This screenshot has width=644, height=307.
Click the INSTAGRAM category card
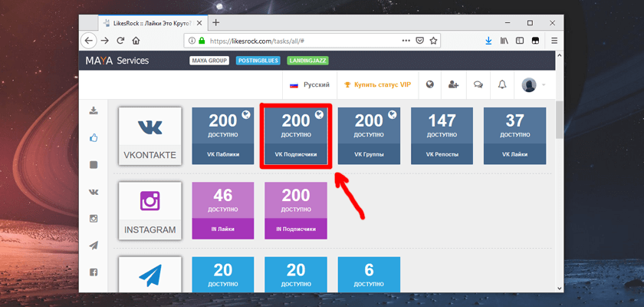(x=150, y=211)
